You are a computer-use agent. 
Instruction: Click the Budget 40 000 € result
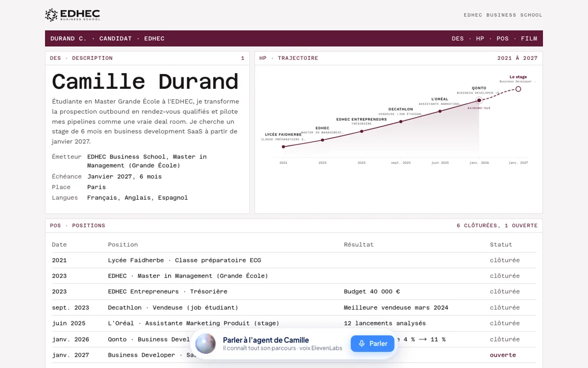tap(372, 291)
